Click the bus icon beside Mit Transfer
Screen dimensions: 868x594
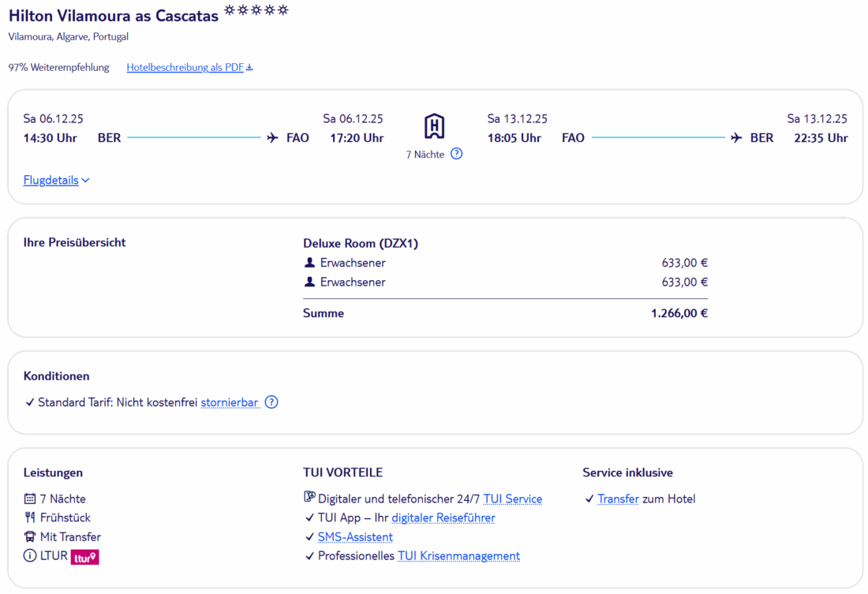[x=30, y=537]
